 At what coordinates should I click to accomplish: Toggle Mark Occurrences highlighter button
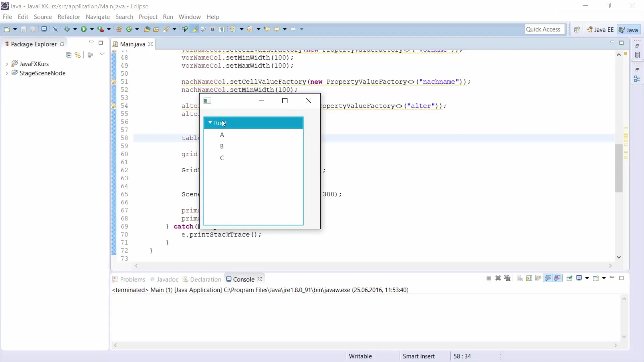coord(195,29)
